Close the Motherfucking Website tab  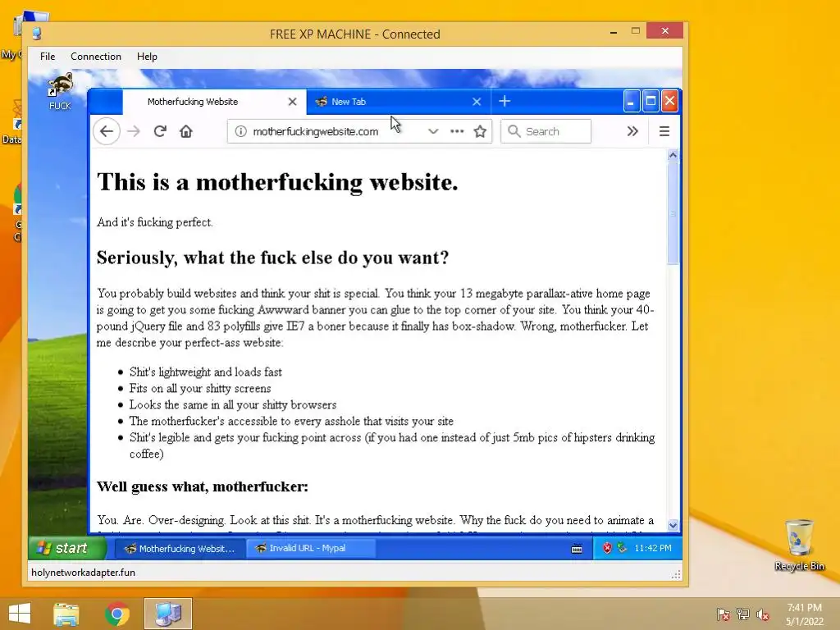coord(293,102)
